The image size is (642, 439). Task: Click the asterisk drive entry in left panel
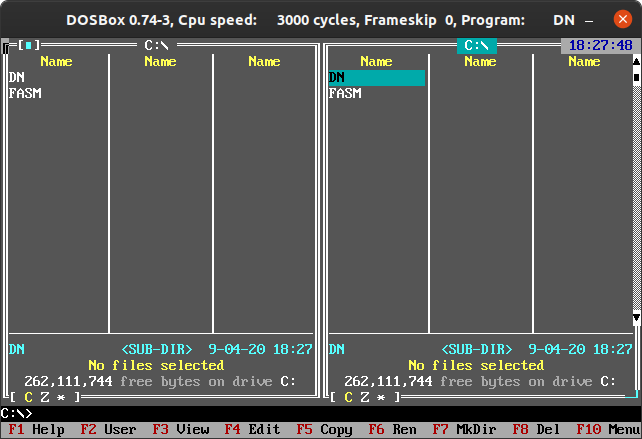61,397
